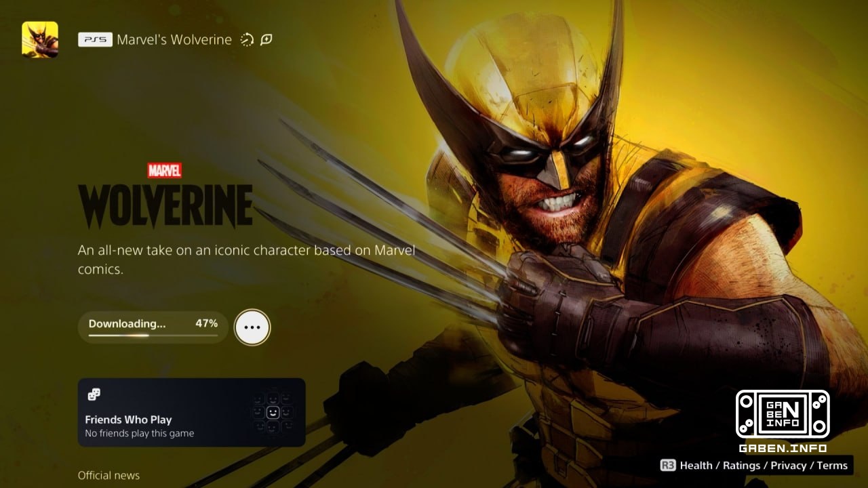
Task: Click the dice-faces icon above Friends Who Play
Action: click(x=94, y=394)
